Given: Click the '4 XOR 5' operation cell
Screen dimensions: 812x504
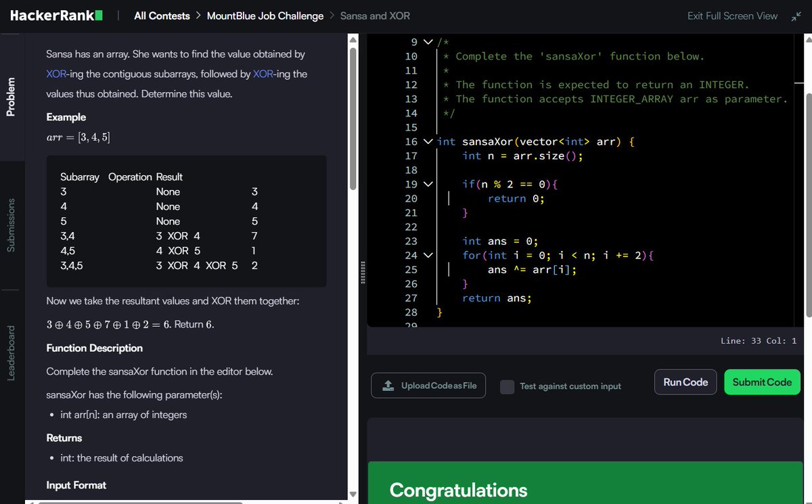Looking at the screenshot, I should 178,250.
